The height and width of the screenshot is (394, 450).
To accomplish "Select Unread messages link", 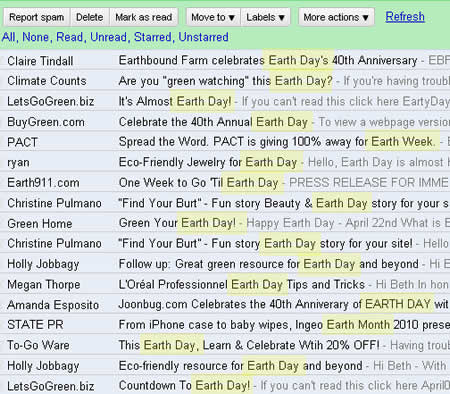I will click(108, 37).
